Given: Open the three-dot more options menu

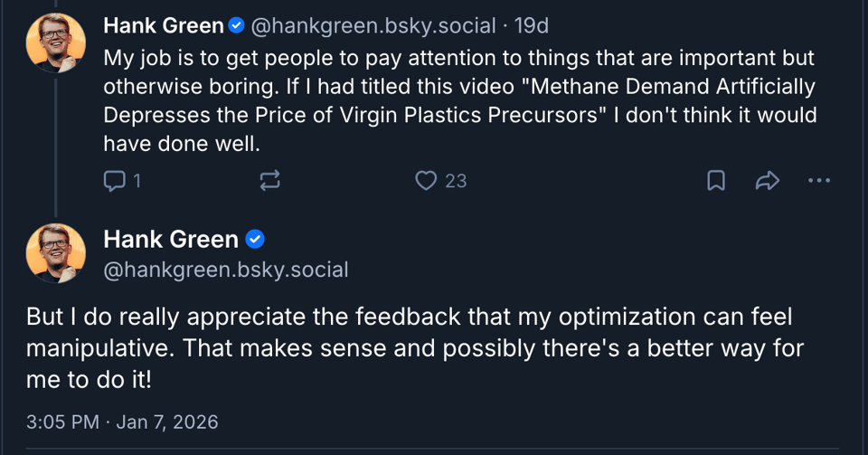Looking at the screenshot, I should [818, 181].
